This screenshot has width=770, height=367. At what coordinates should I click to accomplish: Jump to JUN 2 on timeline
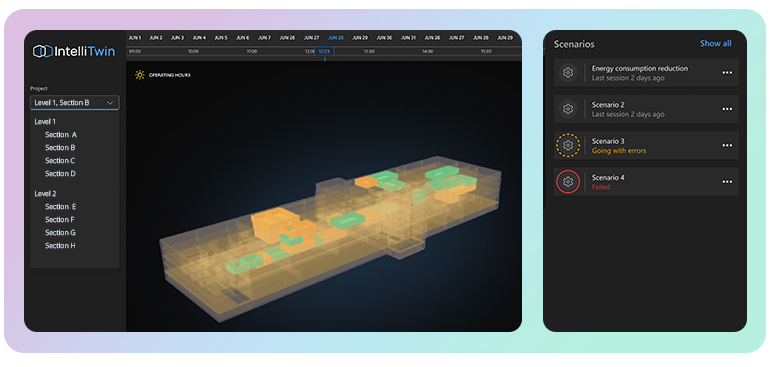pyautogui.click(x=156, y=37)
